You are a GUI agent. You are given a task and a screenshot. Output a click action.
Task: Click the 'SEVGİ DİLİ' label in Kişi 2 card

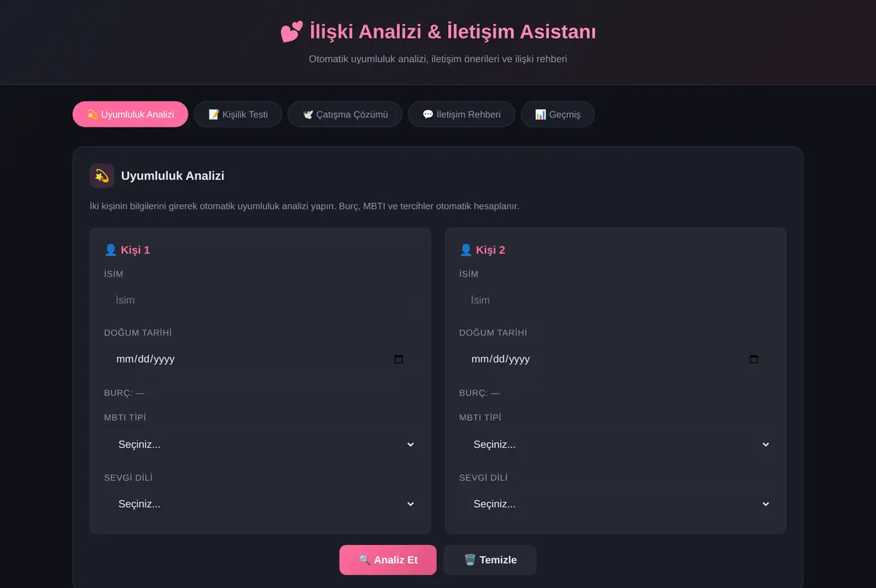[x=483, y=478]
